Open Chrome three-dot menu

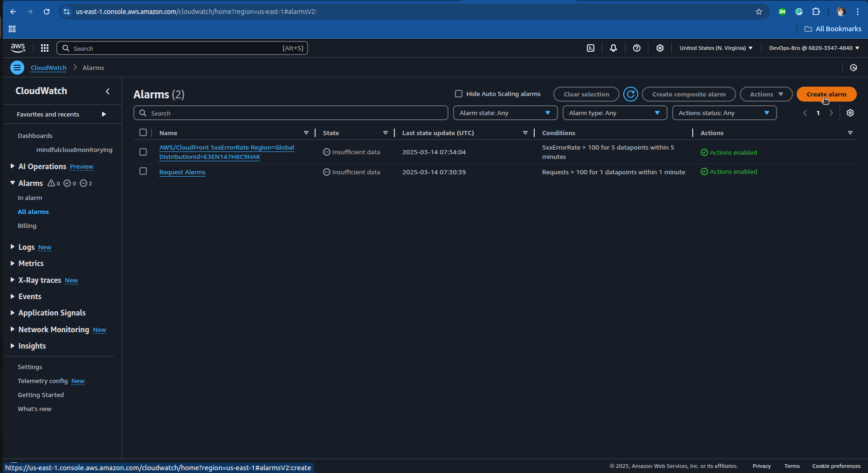pos(858,12)
